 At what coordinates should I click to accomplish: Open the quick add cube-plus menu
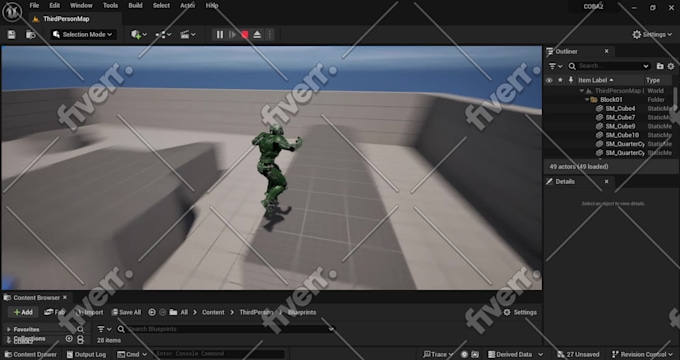coord(139,35)
